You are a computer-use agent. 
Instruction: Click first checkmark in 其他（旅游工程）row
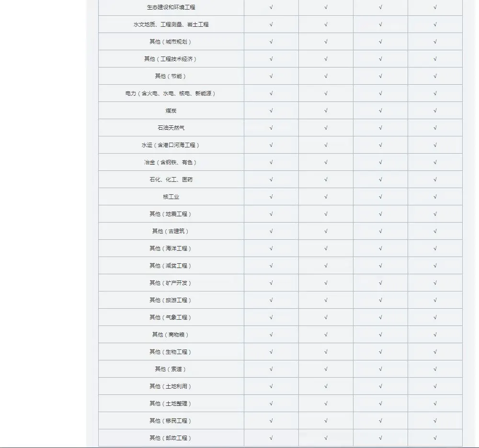tap(271, 300)
